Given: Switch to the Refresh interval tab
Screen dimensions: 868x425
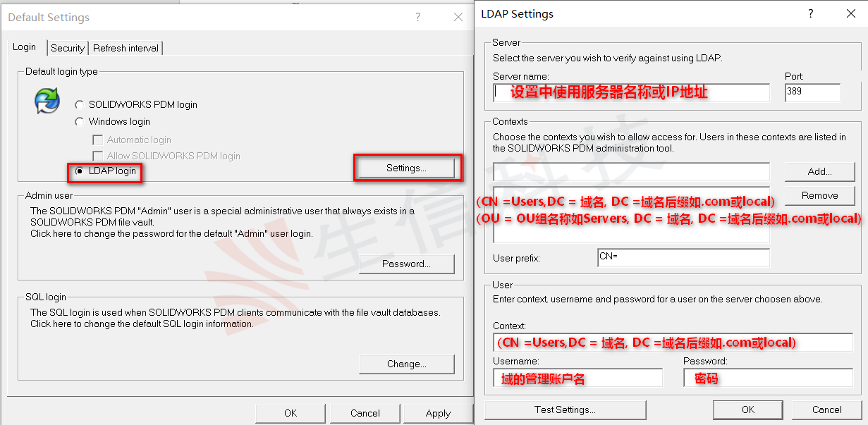Looking at the screenshot, I should point(126,48).
